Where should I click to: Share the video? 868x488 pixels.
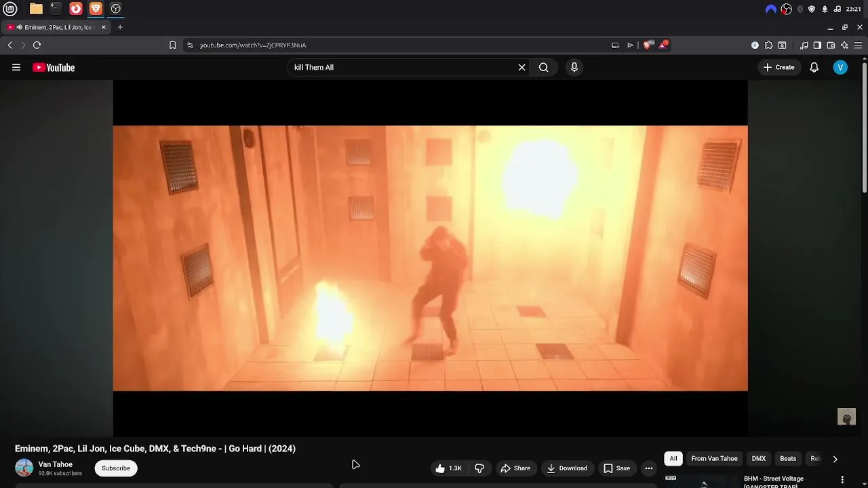pyautogui.click(x=515, y=468)
